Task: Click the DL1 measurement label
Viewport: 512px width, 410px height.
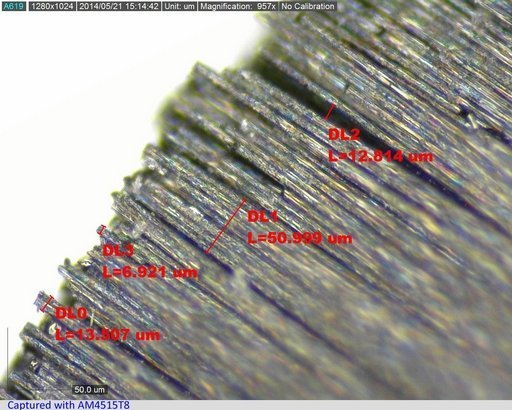Action: pos(263,217)
